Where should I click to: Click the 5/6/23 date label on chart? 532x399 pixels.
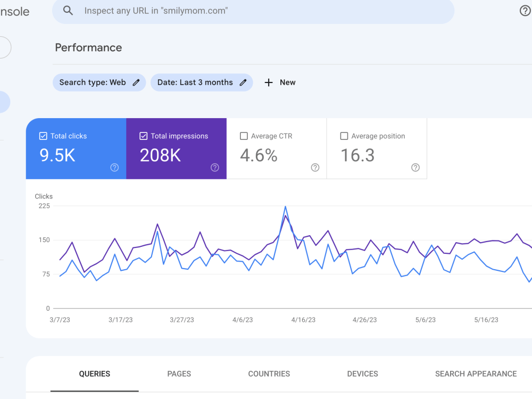pos(426,320)
